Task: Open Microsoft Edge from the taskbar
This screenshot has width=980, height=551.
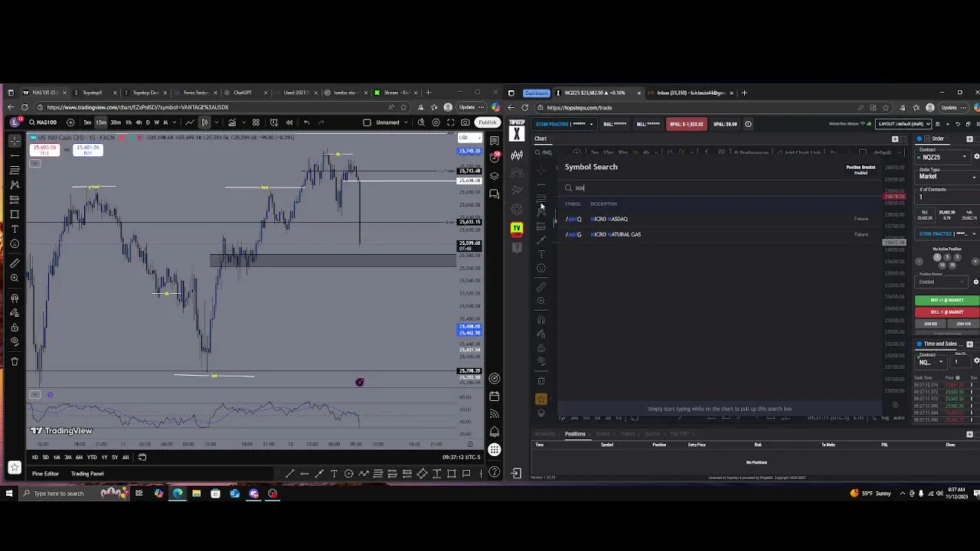Action: 178,494
